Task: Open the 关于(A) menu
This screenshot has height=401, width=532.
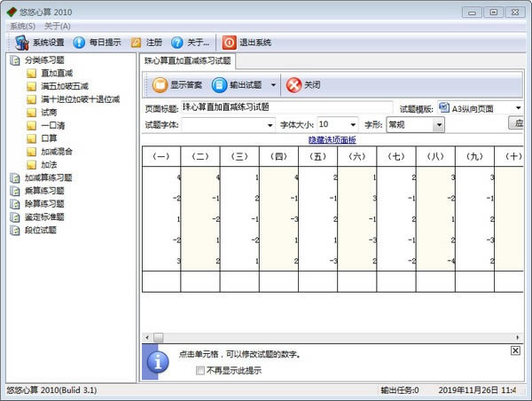Action: click(x=58, y=26)
